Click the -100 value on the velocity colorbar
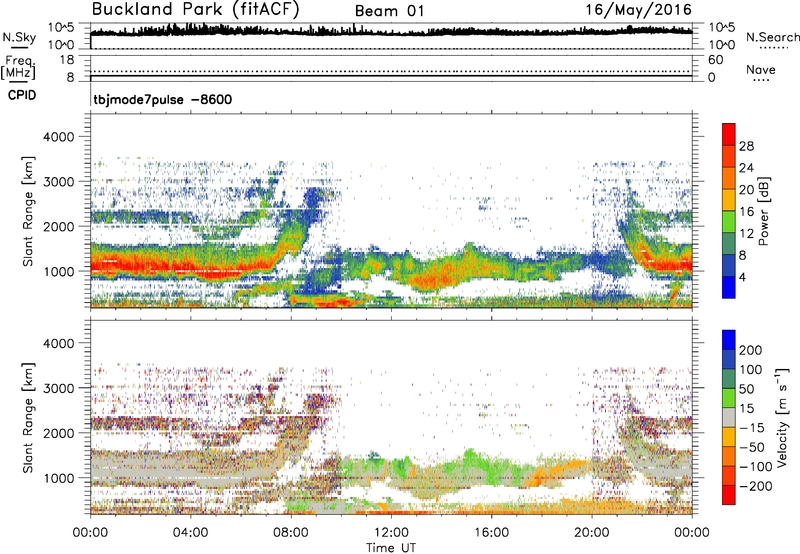Image resolution: width=800 pixels, height=554 pixels. point(754,467)
